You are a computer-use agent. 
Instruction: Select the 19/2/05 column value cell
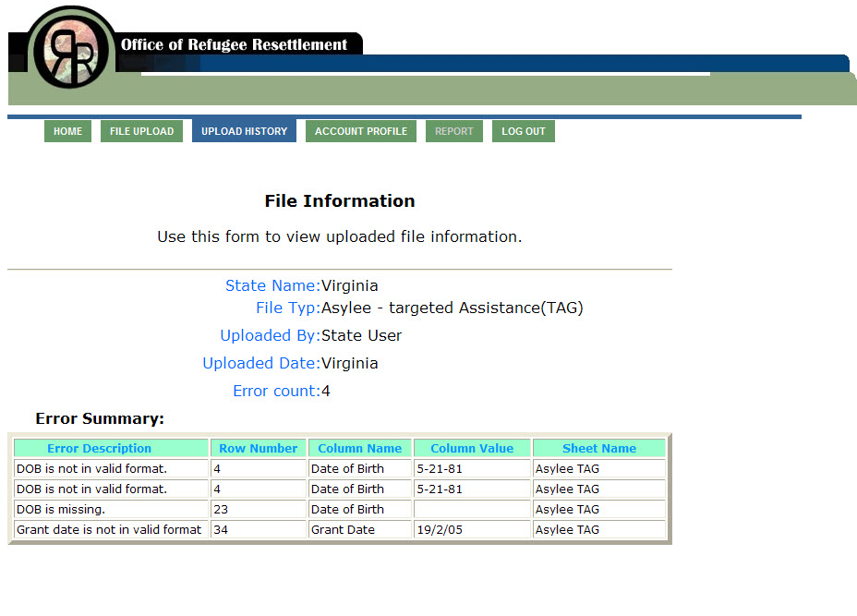472,529
